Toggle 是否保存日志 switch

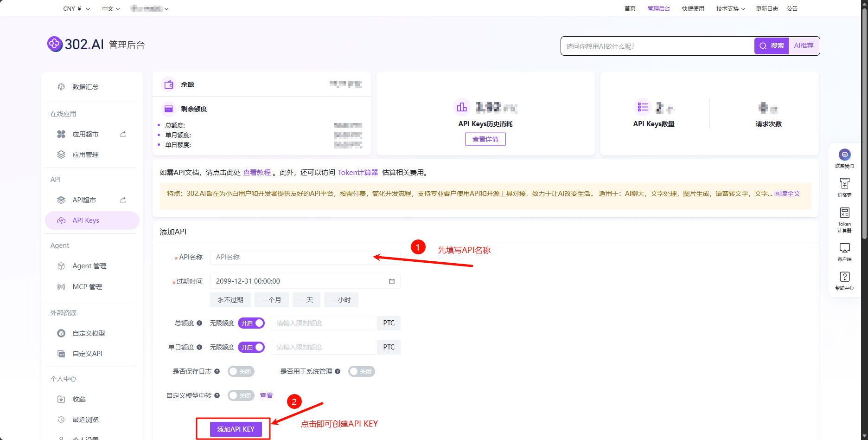[x=241, y=371]
